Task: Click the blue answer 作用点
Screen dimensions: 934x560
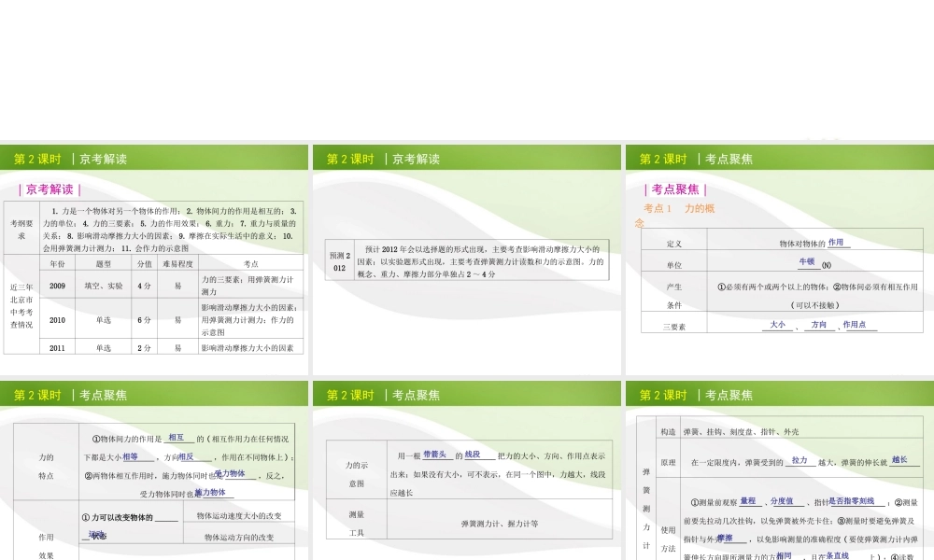Action: (855, 325)
